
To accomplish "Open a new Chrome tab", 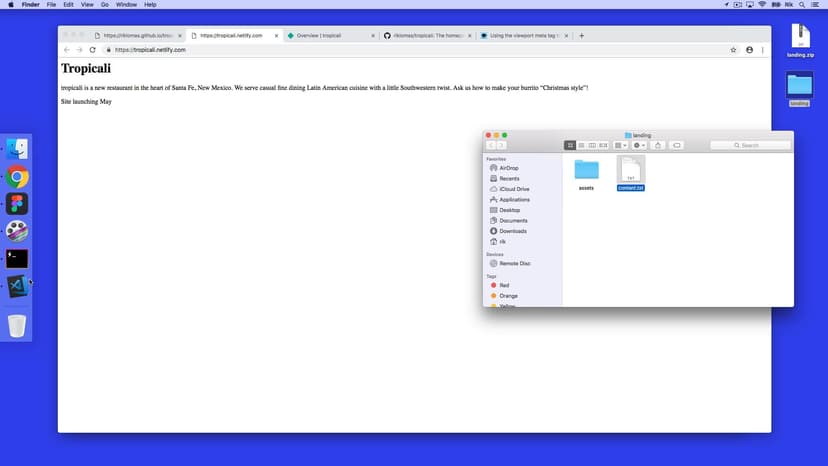I will click(582, 35).
